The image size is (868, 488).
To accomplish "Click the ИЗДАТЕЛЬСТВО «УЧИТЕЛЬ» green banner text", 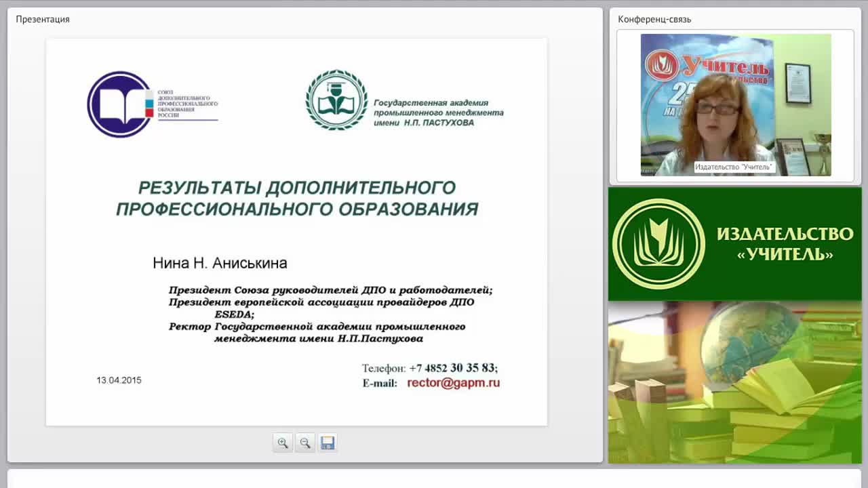I will point(785,244).
